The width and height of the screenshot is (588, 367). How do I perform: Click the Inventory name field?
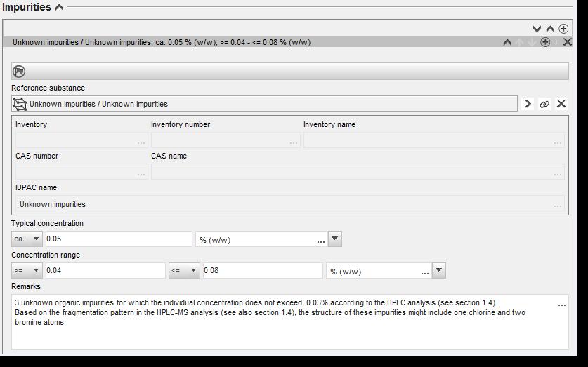tap(434, 140)
